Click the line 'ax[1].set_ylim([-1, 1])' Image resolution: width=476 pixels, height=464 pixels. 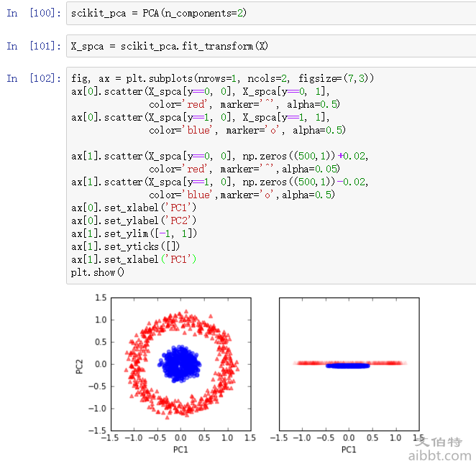(134, 233)
